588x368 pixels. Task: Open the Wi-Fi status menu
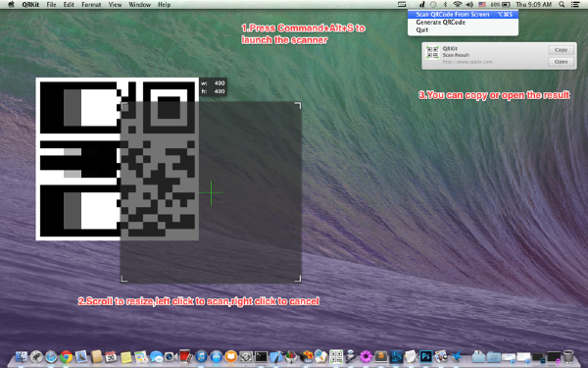[458, 5]
